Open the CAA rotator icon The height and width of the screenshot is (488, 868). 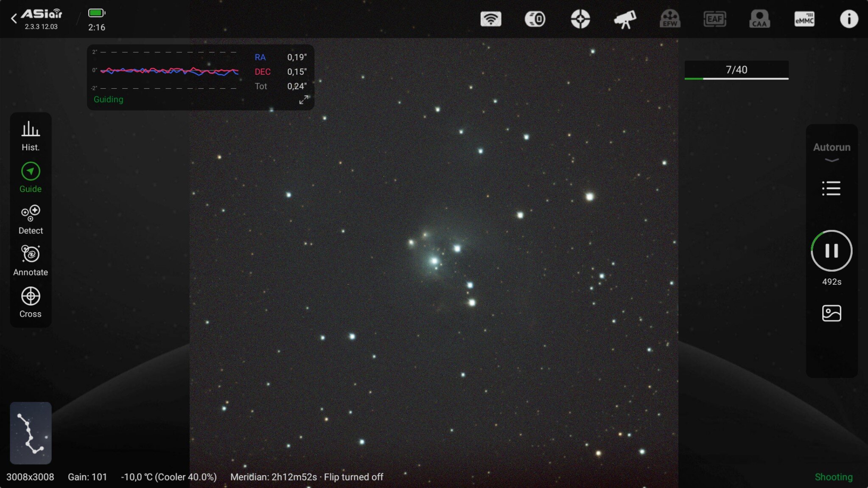[759, 19]
